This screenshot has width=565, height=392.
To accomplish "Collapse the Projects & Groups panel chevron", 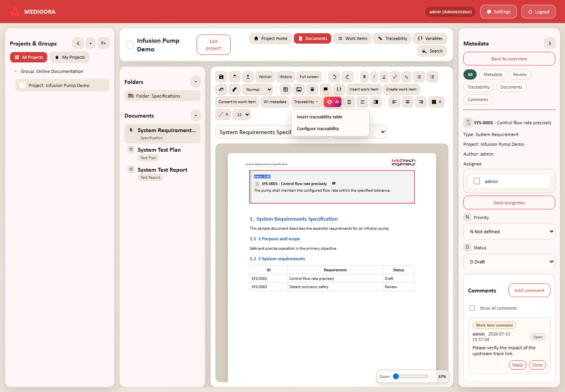I will click(78, 43).
